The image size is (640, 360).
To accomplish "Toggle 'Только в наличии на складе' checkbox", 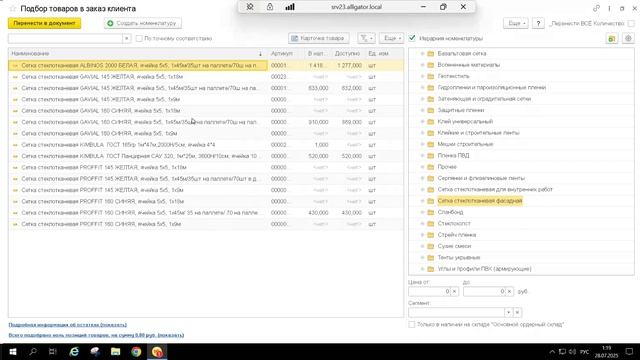I will click(411, 324).
